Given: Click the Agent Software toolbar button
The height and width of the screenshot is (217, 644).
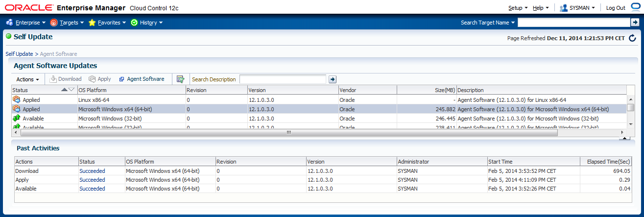Looking at the screenshot, I should 142,79.
